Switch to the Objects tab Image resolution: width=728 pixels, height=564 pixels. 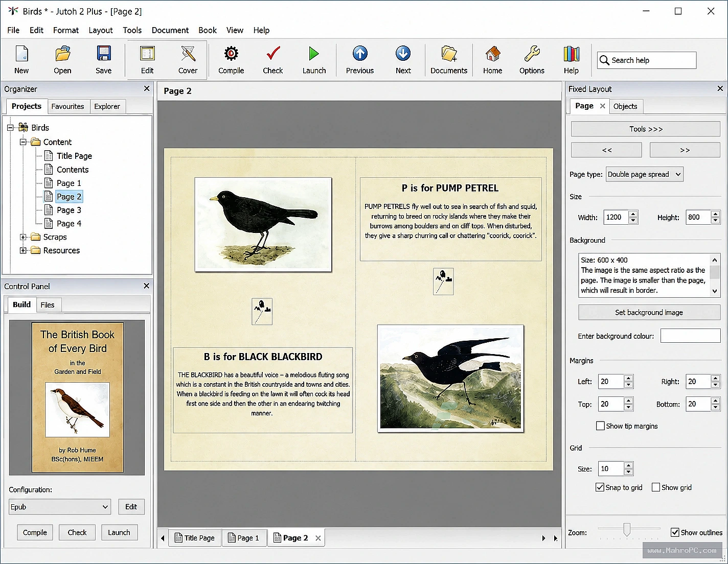(x=625, y=106)
